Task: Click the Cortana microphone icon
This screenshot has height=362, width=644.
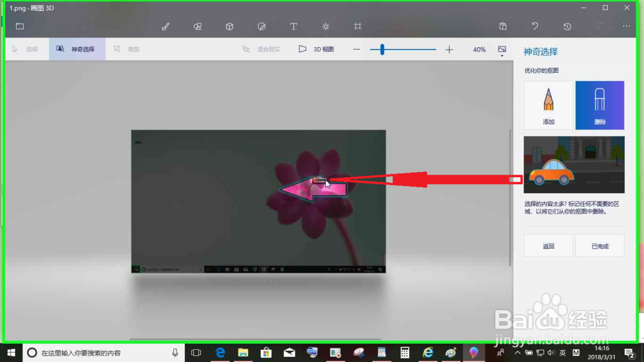Action: click(175, 352)
